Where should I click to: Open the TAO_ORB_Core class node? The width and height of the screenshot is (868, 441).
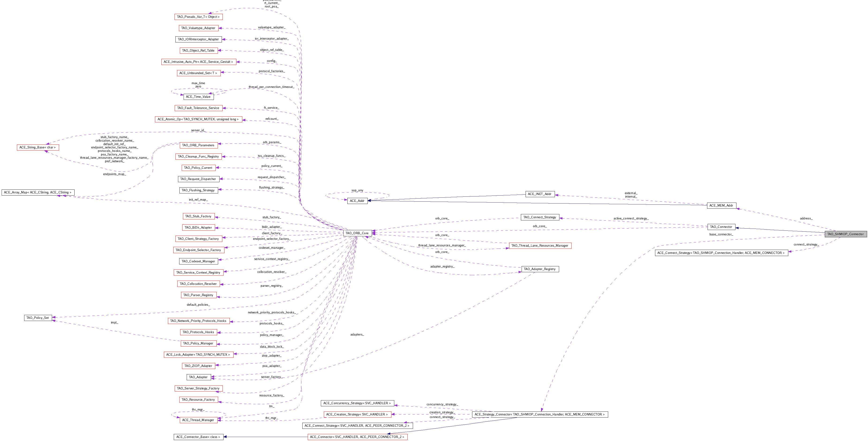pos(358,233)
